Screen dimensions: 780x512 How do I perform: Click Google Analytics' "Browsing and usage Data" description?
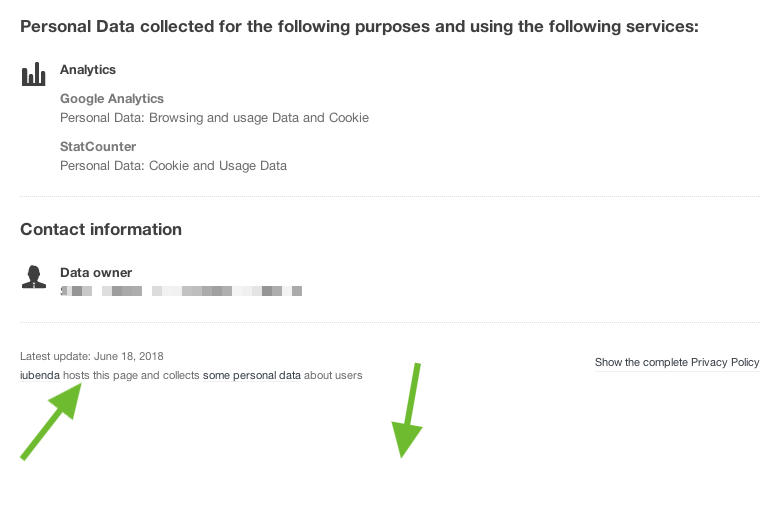pyautogui.click(x=214, y=118)
